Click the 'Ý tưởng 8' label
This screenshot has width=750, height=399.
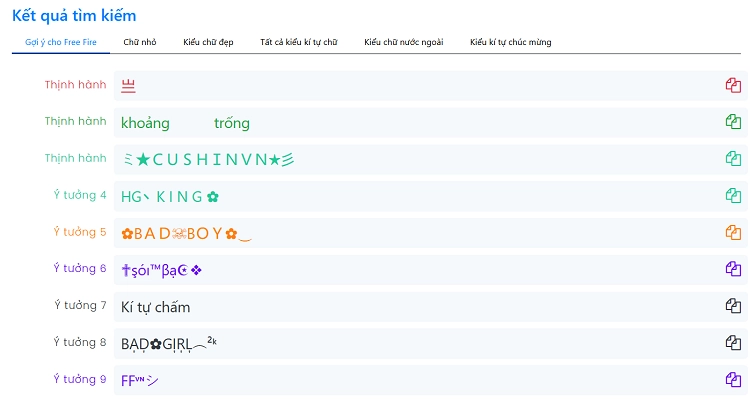point(80,342)
